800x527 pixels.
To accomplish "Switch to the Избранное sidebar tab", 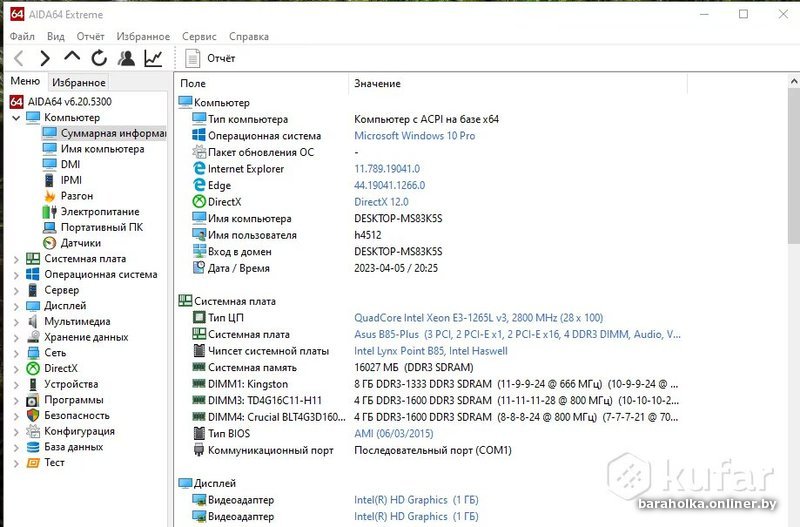I will point(78,83).
